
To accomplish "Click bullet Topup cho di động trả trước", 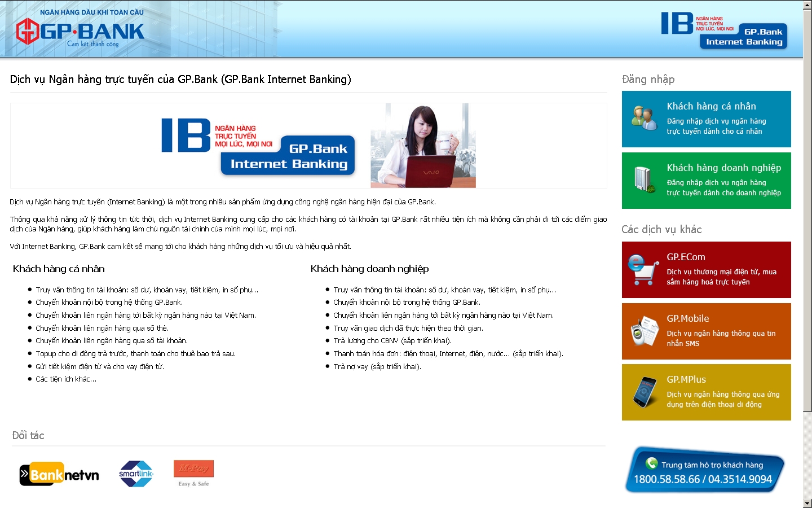I will [x=135, y=353].
